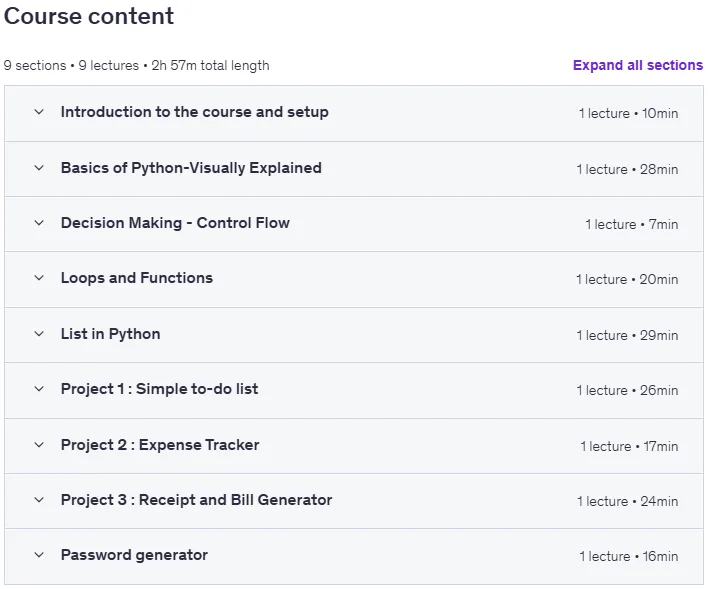The height and width of the screenshot is (589, 708).
Task: Click the 1 lecture 29min label
Action: (x=627, y=336)
